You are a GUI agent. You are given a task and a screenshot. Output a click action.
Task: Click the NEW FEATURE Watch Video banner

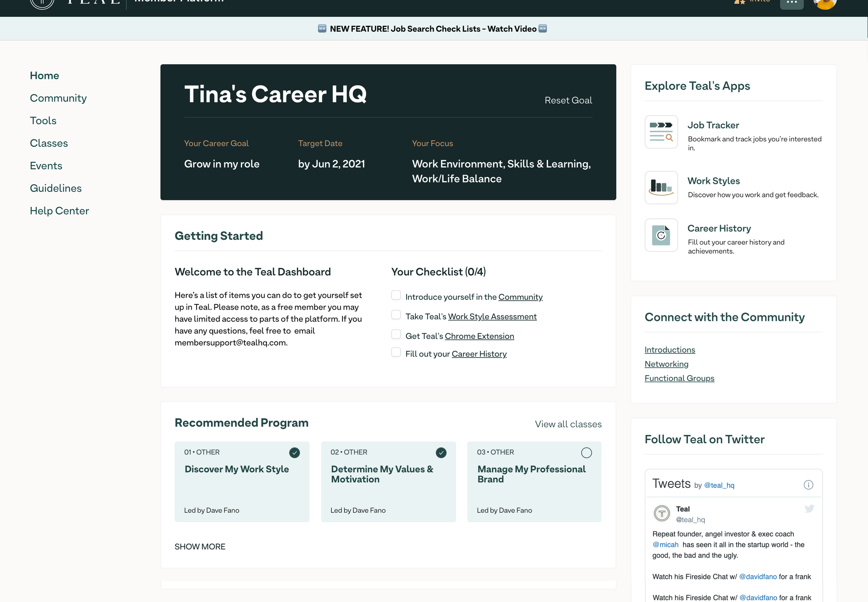click(433, 29)
